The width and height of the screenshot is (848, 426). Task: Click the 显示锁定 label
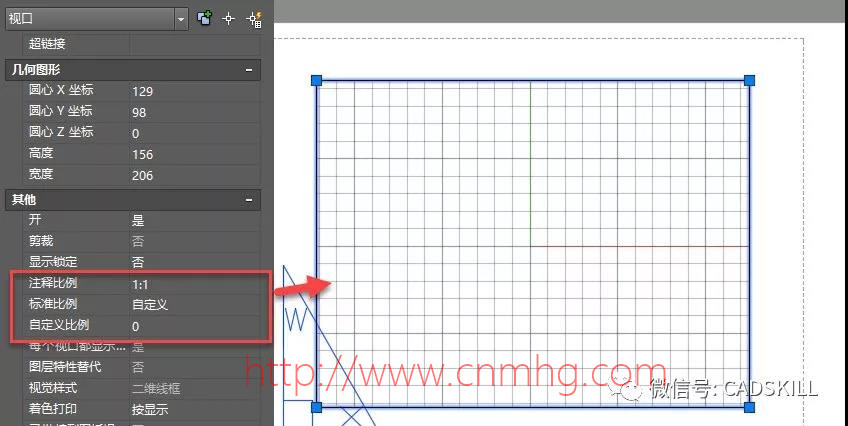click(53, 262)
